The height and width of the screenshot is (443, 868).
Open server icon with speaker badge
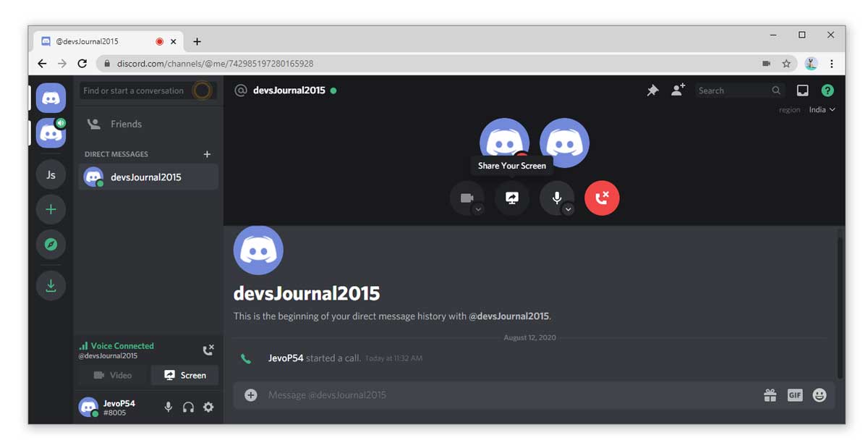[x=51, y=133]
